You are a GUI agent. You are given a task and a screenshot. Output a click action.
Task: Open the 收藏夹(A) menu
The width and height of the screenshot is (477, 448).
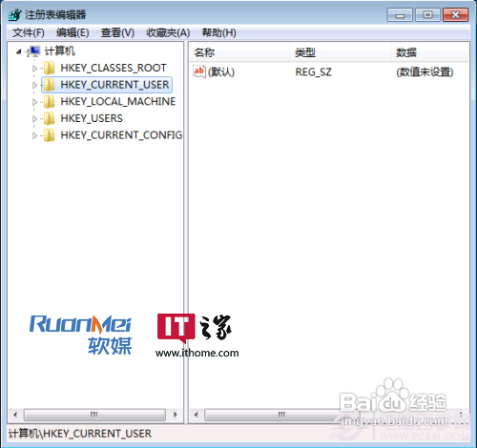168,32
